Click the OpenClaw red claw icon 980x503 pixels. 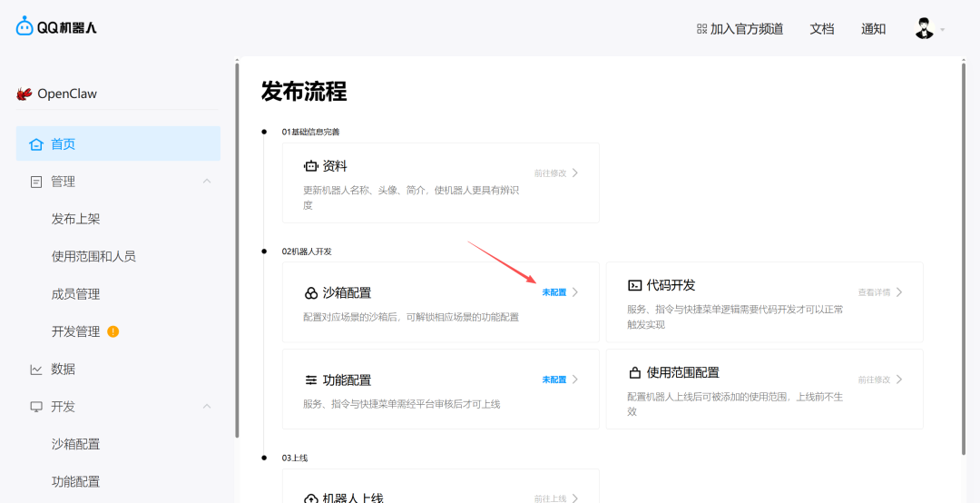pos(24,94)
